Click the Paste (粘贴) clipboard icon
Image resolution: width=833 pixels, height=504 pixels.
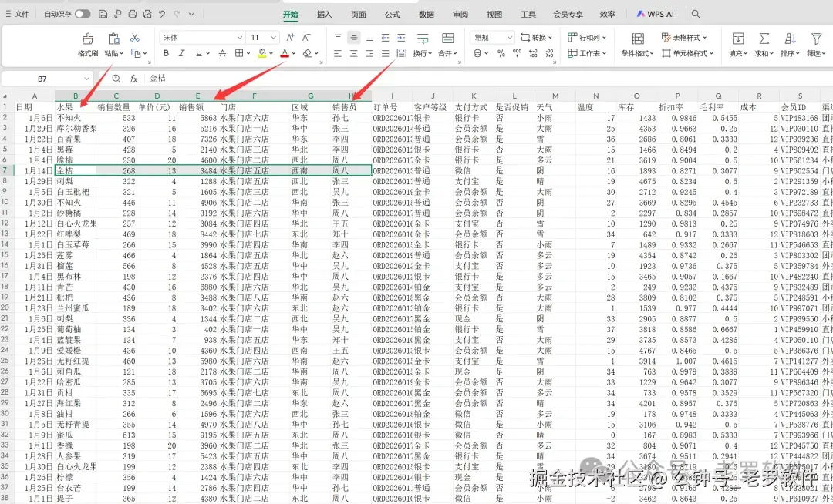click(x=113, y=39)
